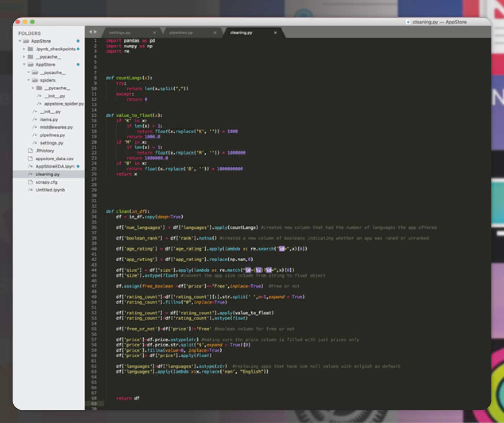Click the scrapy.cfg file icon

(30, 182)
